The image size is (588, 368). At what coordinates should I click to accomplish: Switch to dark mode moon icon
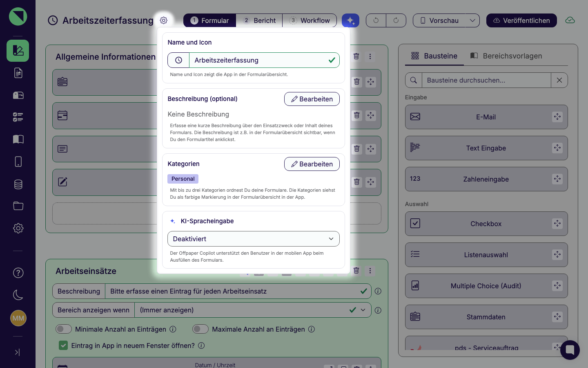click(x=18, y=295)
